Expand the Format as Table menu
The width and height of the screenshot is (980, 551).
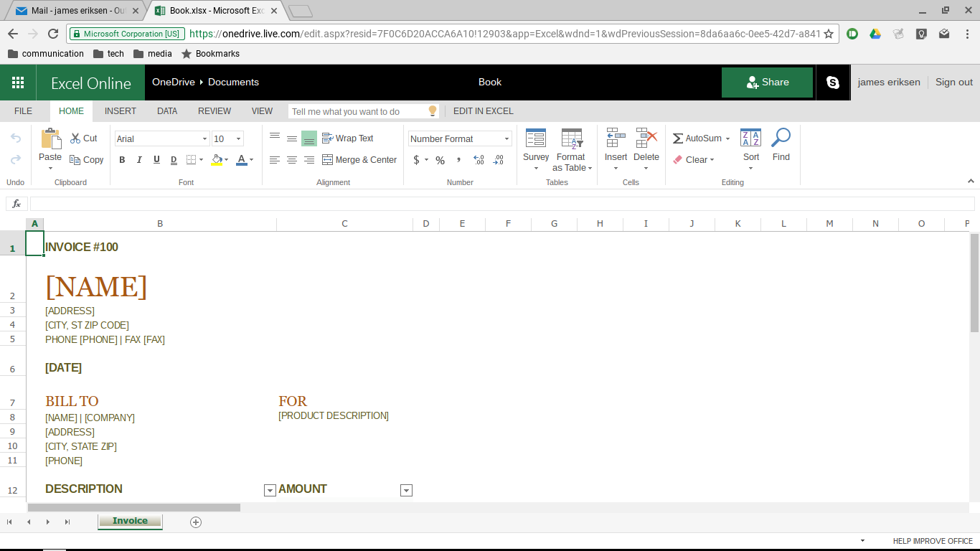point(572,151)
